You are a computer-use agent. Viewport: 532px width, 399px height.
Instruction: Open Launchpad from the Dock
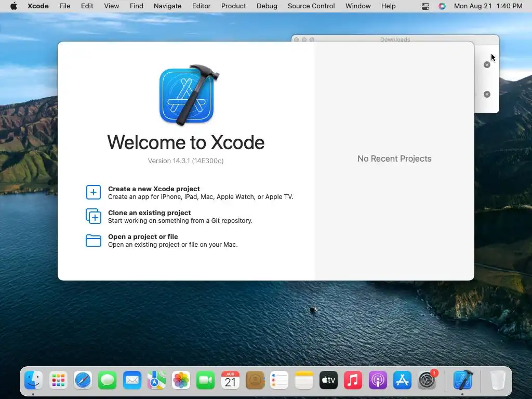58,380
